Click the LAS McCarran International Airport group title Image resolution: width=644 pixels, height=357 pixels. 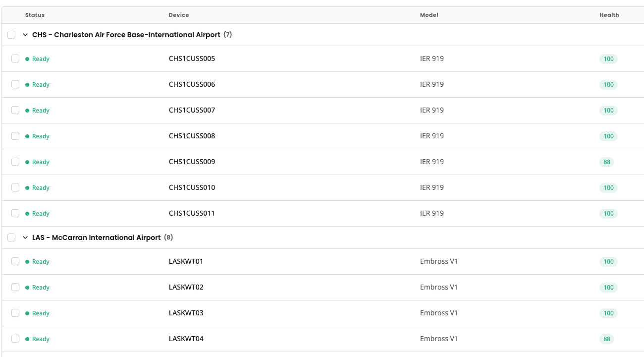97,238
